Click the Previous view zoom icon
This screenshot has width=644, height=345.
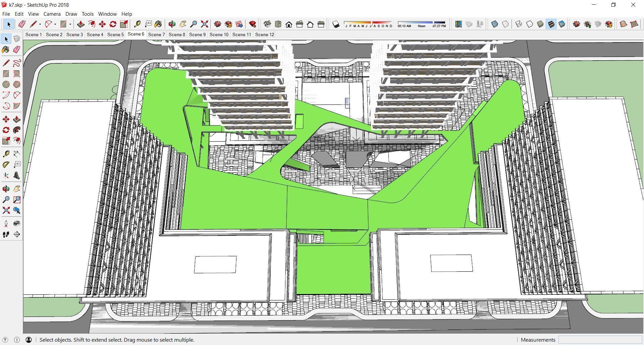[x=17, y=210]
